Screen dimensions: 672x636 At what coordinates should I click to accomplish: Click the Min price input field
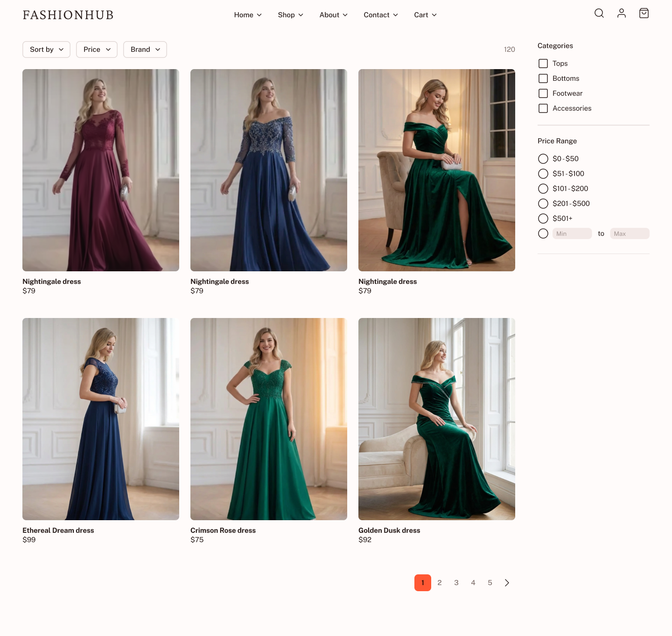coord(572,233)
